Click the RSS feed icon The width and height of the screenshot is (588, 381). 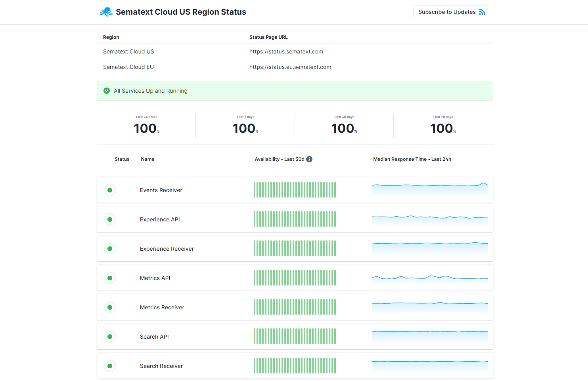tap(482, 12)
